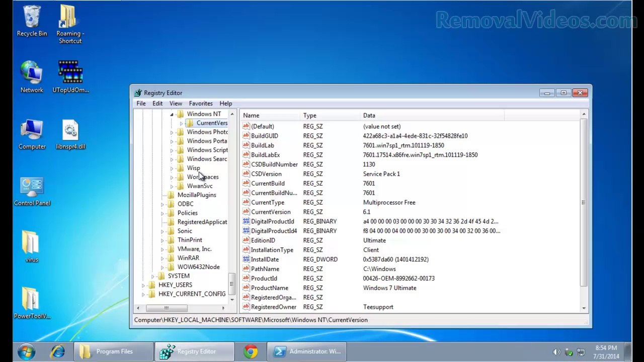Expand the SYSTEM tree key

(153, 276)
